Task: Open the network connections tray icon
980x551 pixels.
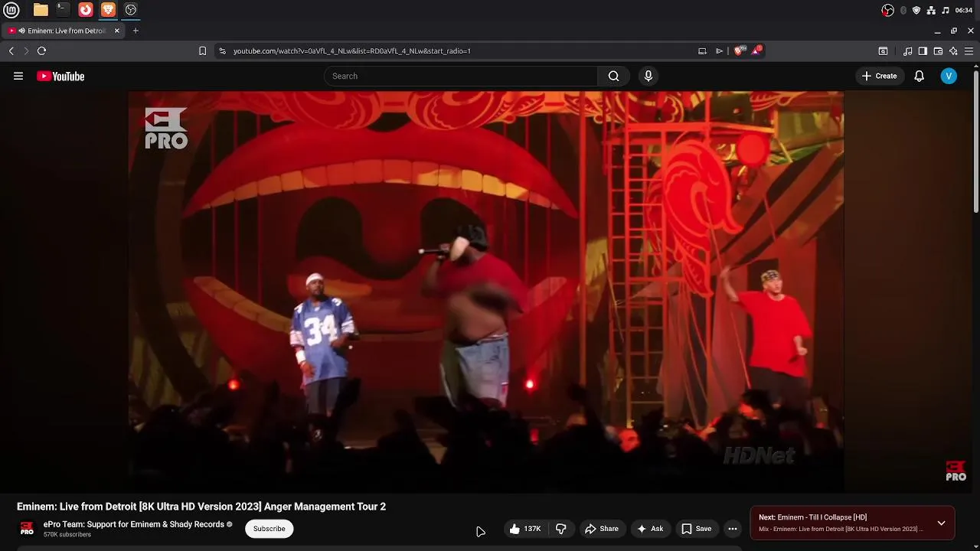Action: 931,10
